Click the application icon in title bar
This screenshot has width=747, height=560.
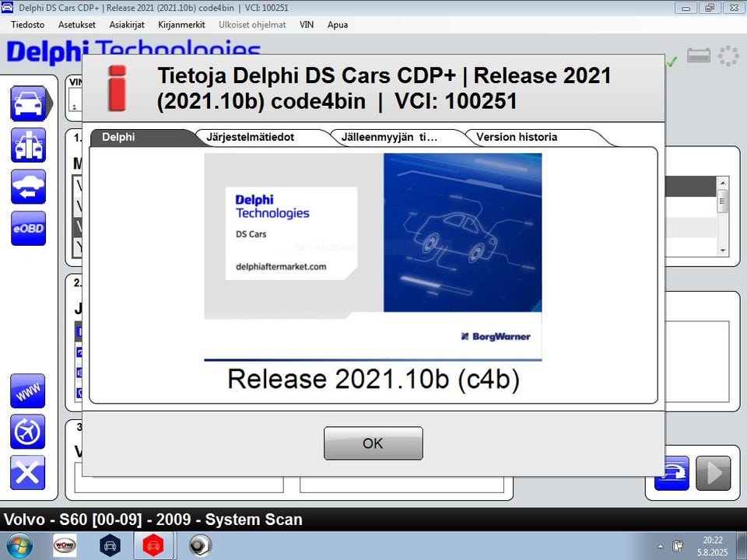[7, 7]
